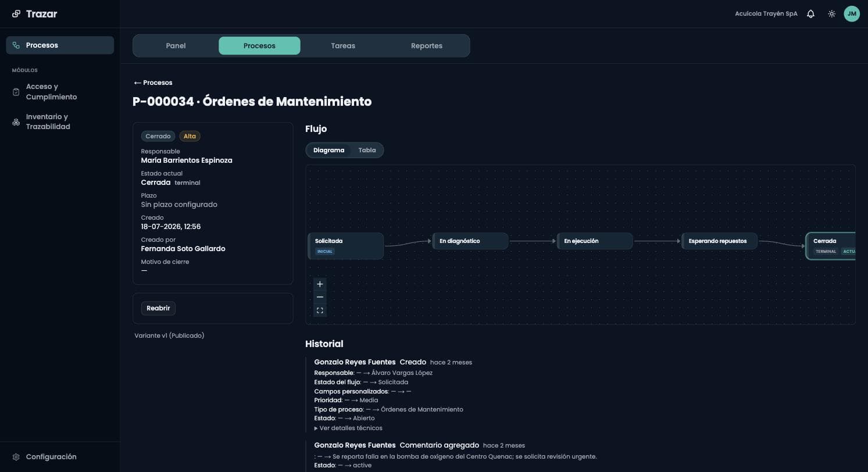The image size is (868, 472).
Task: Select the Cerrada flow node
Action: (x=831, y=246)
